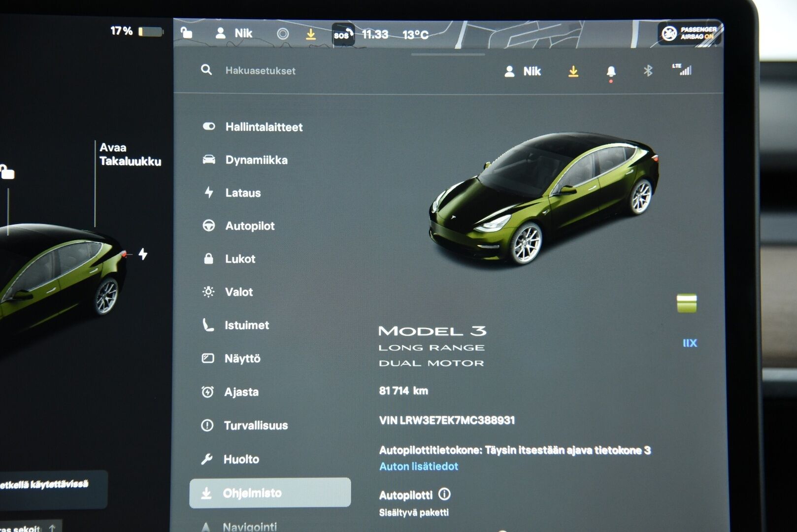The image size is (797, 532).
Task: Open Avaa Takaluukku trunk button
Action: tap(130, 154)
